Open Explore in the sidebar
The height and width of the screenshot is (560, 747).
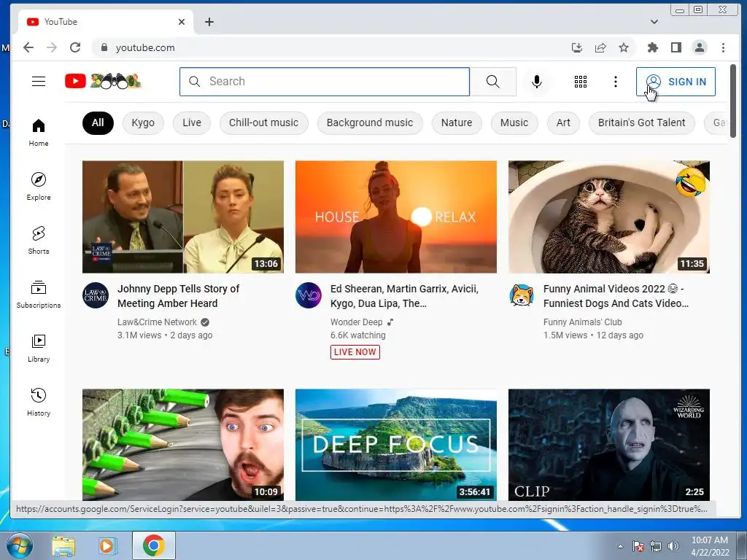(39, 186)
